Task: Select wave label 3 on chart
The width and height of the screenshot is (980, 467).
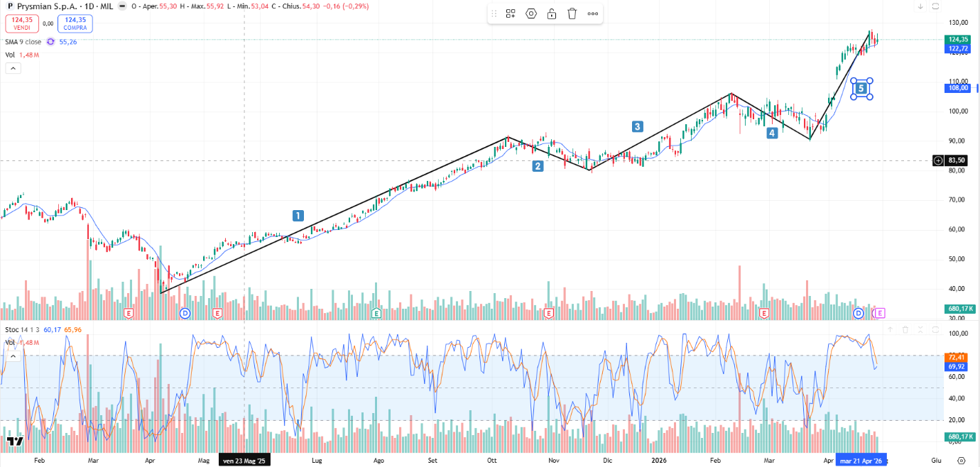Action: tap(638, 126)
